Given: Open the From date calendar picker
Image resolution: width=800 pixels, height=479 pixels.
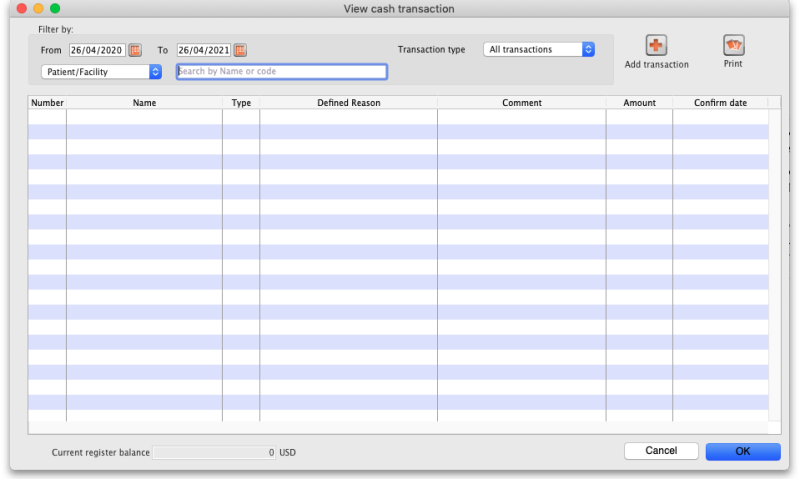Looking at the screenshot, I should point(135,50).
